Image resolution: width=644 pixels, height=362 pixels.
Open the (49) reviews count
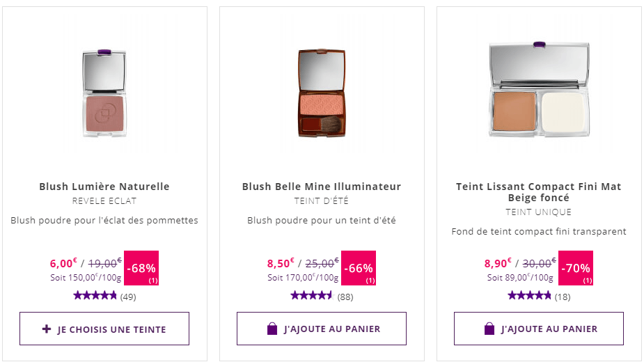pos(128,297)
